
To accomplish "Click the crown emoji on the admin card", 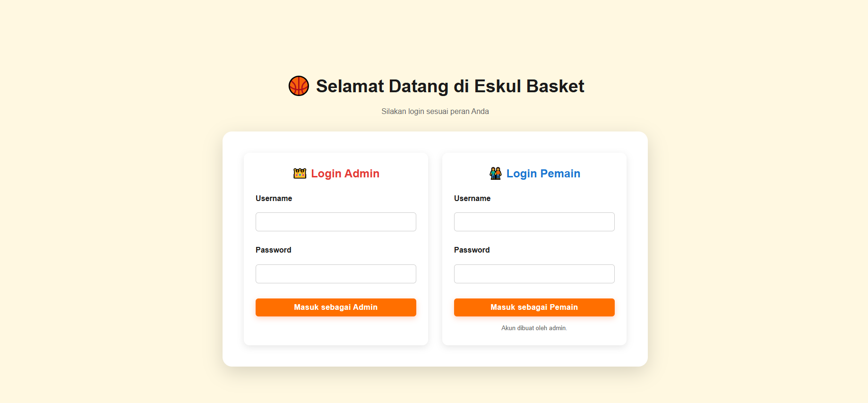I will click(x=299, y=173).
